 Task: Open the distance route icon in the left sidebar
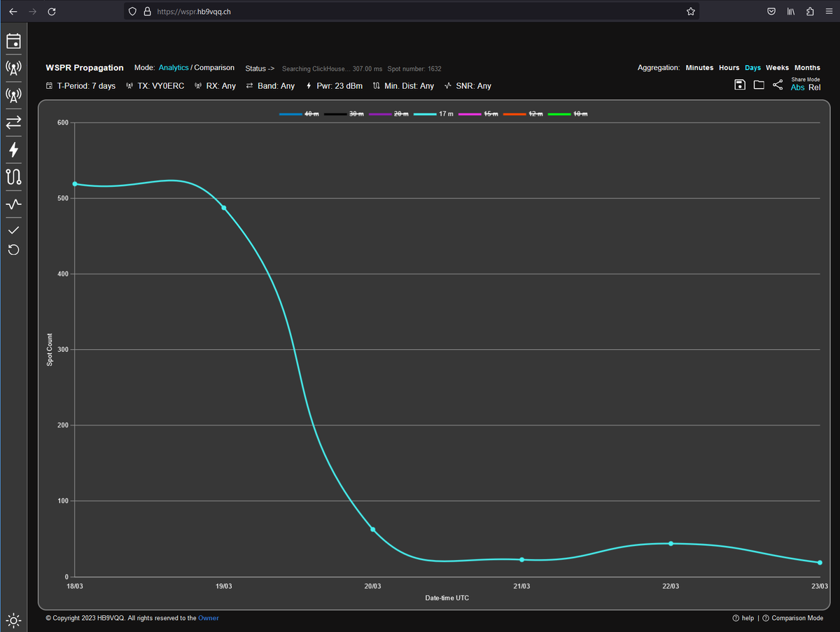coord(13,177)
